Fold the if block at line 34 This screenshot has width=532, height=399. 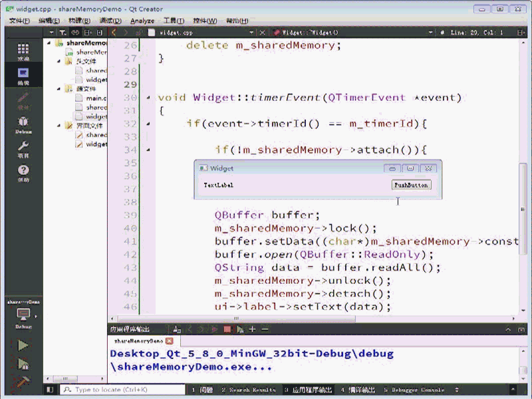point(148,150)
